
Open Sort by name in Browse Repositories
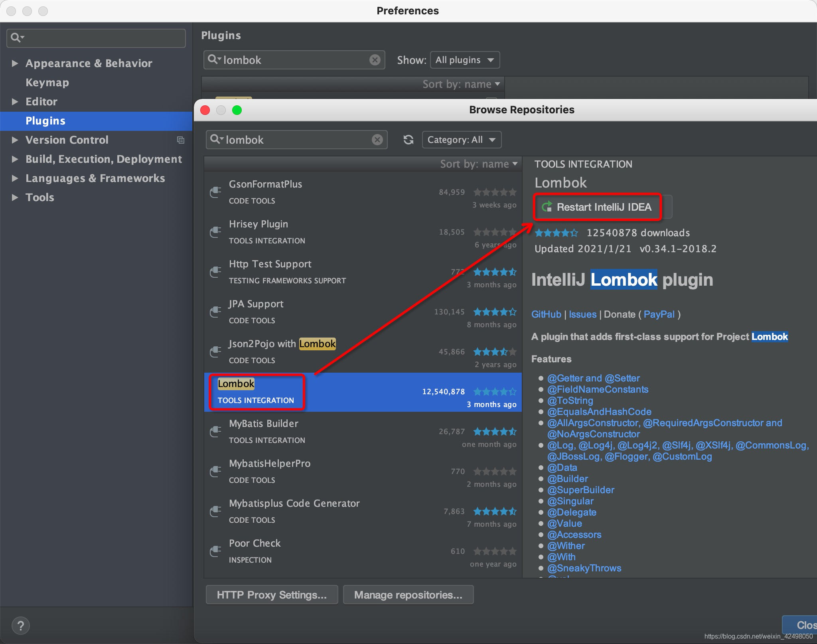[478, 164]
